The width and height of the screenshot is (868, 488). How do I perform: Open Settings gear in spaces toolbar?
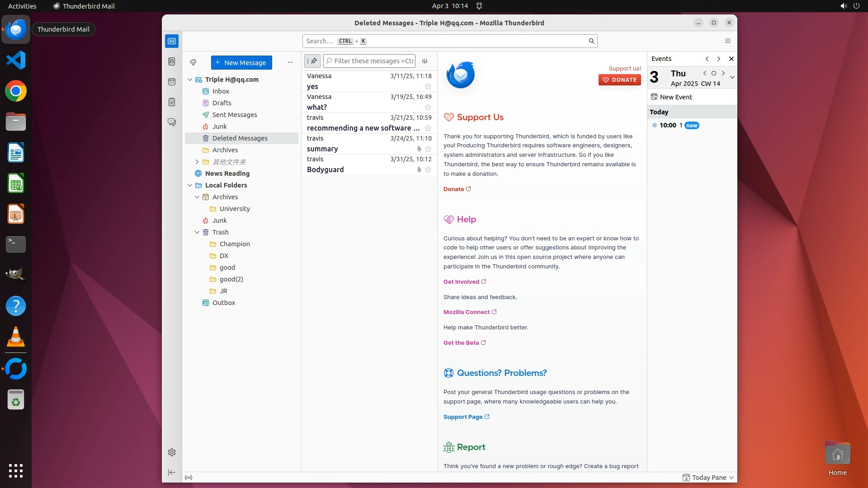pyautogui.click(x=172, y=452)
